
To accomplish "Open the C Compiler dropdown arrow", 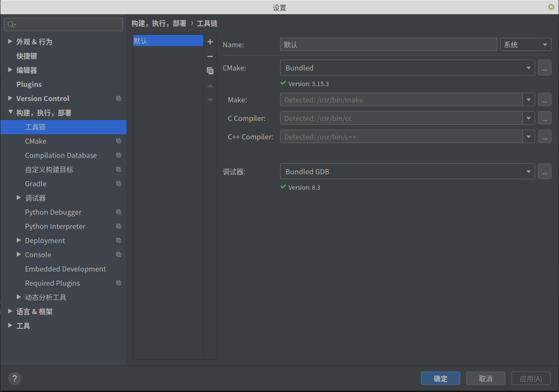I will tap(529, 118).
